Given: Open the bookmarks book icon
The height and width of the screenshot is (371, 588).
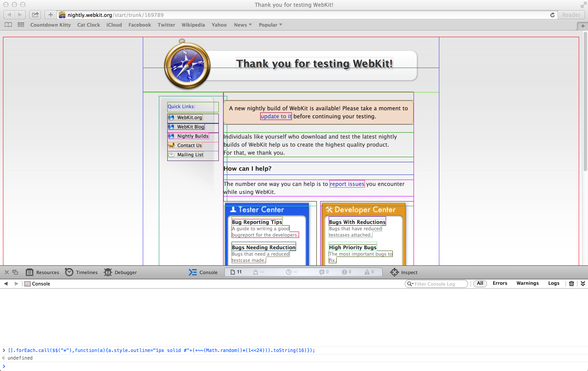Looking at the screenshot, I should 8,25.
